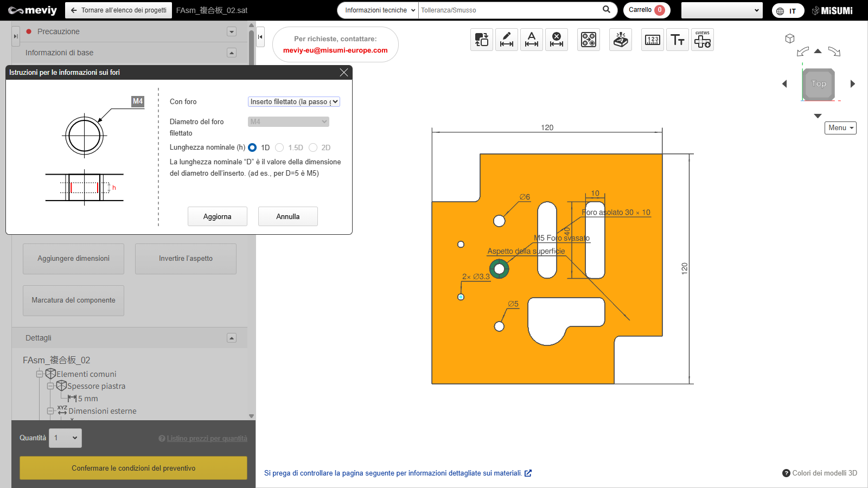Click the Tolleranza/Smusso search field
The height and width of the screenshot is (488, 868).
click(510, 10)
